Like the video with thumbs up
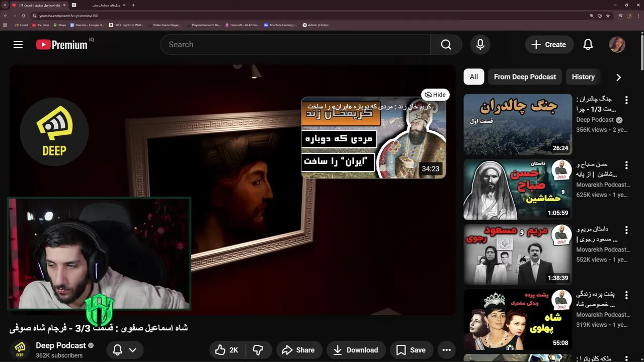The width and height of the screenshot is (644, 362). point(226,350)
